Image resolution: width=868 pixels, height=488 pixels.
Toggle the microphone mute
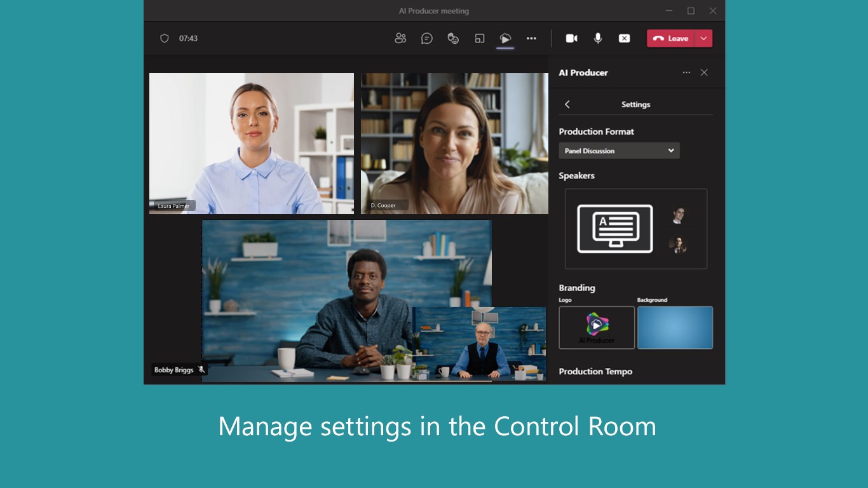598,38
